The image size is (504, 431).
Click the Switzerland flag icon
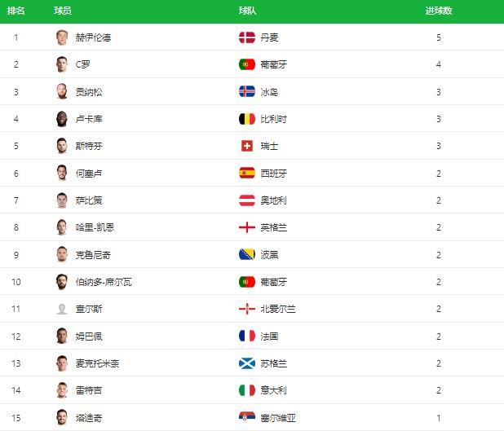click(x=247, y=146)
